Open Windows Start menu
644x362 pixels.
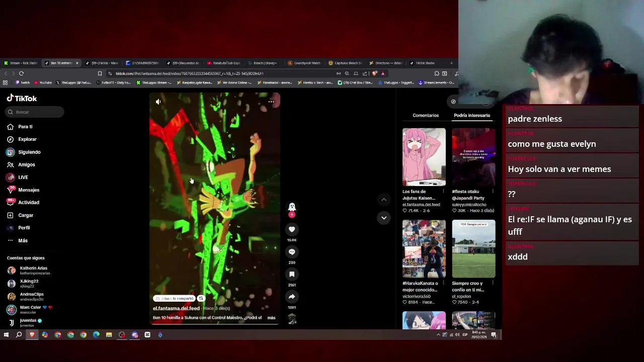(6, 335)
